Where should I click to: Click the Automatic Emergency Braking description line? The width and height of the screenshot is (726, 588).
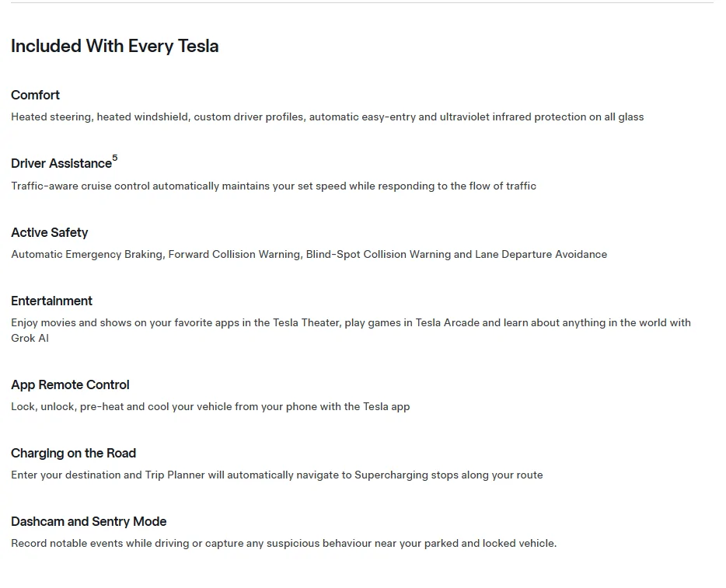(309, 255)
